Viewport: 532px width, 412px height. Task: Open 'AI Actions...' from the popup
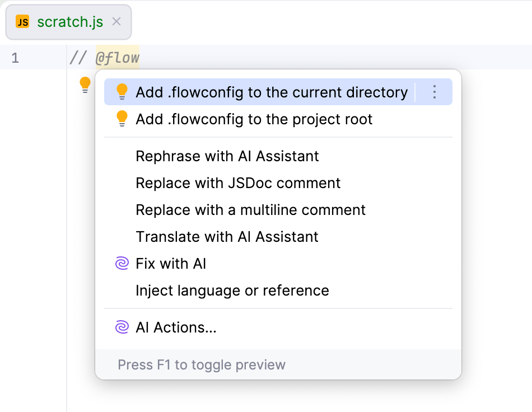click(176, 327)
